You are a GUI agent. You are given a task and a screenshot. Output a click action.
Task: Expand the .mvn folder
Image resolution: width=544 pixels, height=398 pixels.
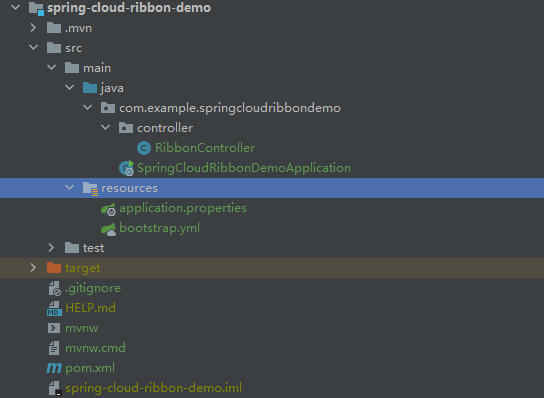pos(33,27)
